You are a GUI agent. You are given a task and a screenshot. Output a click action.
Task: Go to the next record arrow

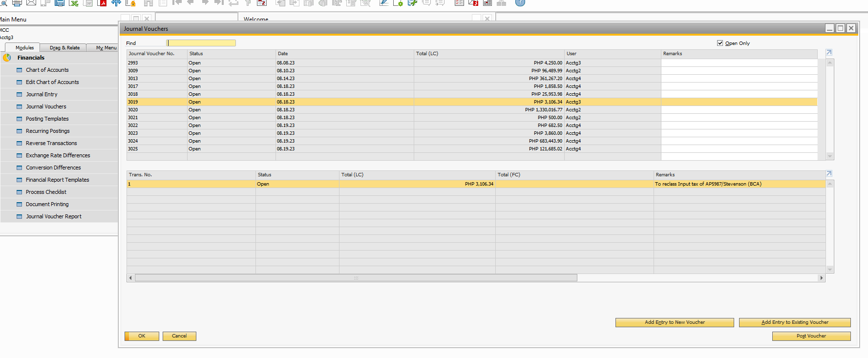pos(205,3)
